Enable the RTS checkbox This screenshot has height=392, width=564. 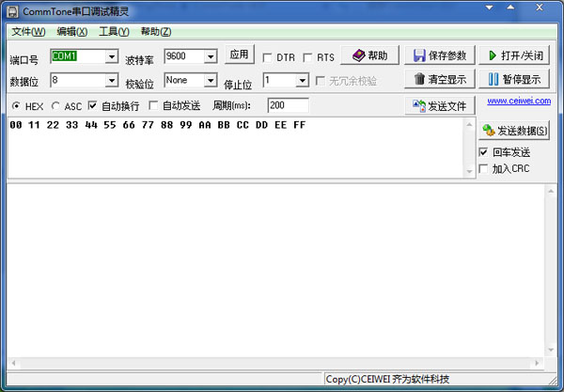click(x=307, y=57)
